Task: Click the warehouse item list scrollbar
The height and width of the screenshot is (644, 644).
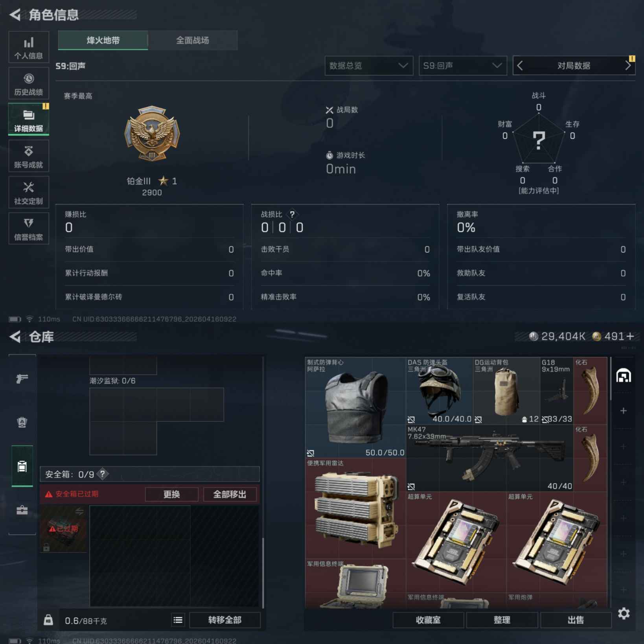Action: click(610, 379)
